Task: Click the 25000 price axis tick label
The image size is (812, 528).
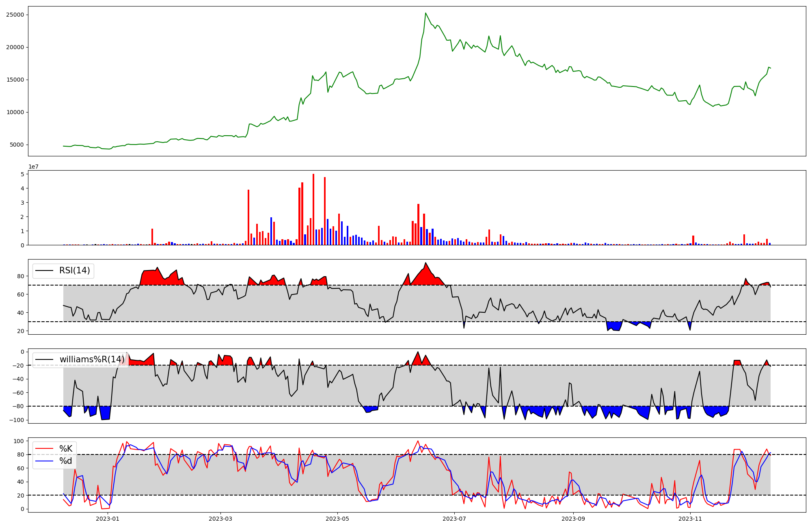Action: pos(15,15)
